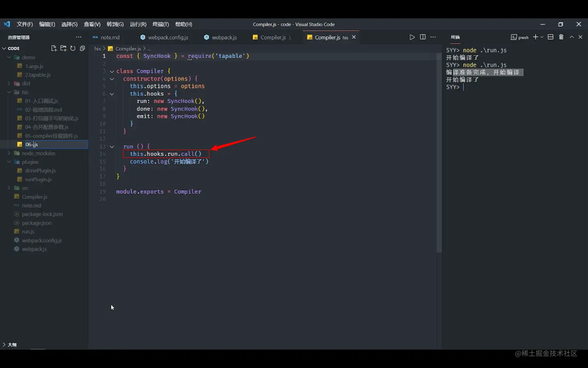Open the 查看(V) menu
The image size is (588, 368).
pyautogui.click(x=92, y=24)
